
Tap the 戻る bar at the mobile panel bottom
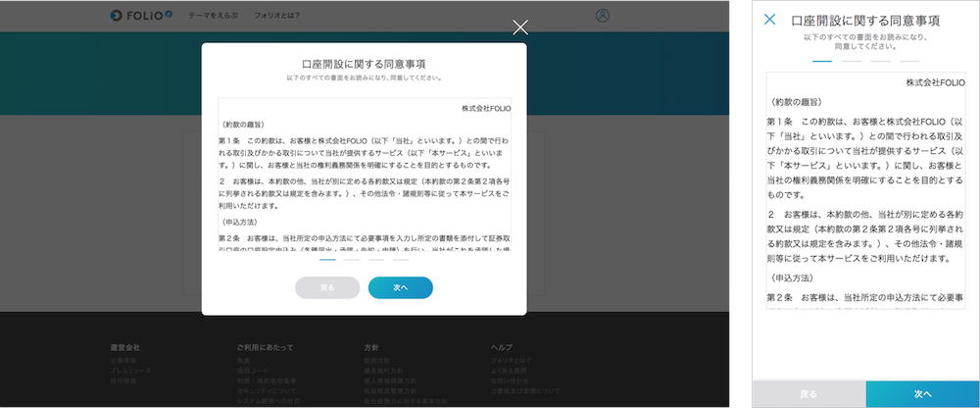[808, 393]
